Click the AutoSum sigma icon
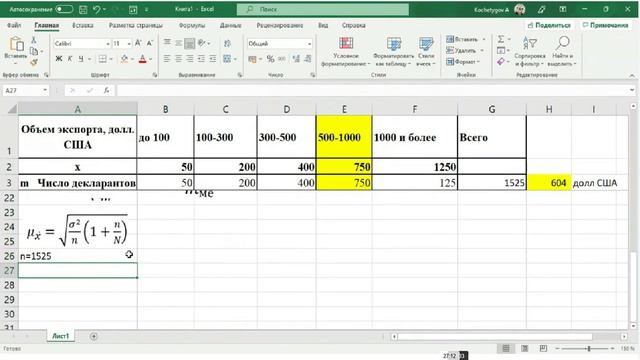 (501, 40)
